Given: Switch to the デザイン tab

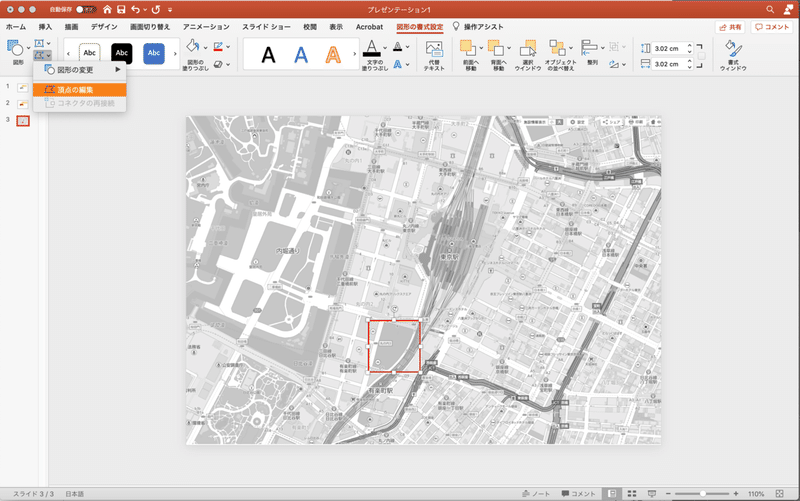Looking at the screenshot, I should 104,27.
